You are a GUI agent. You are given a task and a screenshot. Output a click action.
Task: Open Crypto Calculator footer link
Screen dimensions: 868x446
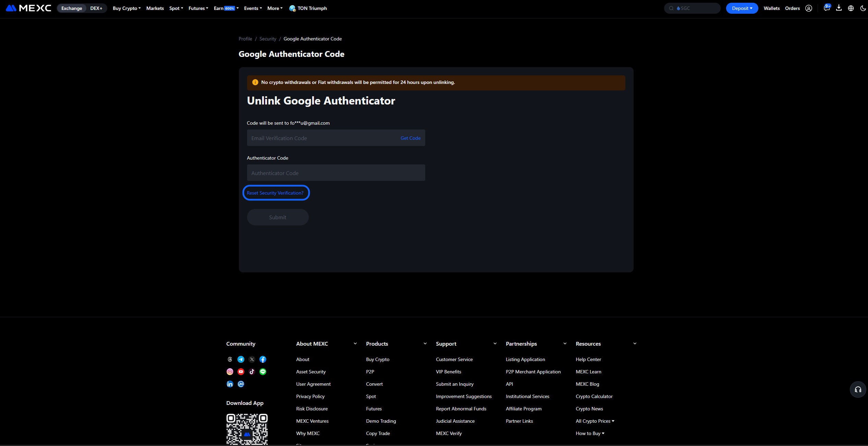(594, 396)
